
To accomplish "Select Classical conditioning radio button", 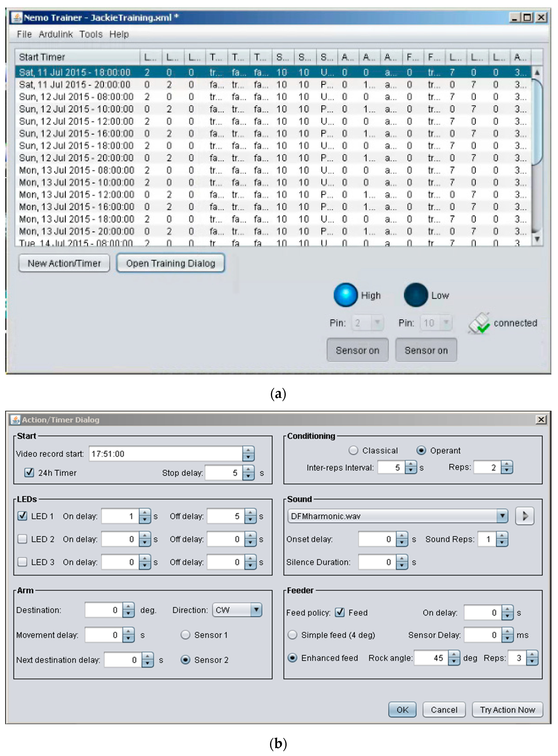I will pyautogui.click(x=353, y=450).
